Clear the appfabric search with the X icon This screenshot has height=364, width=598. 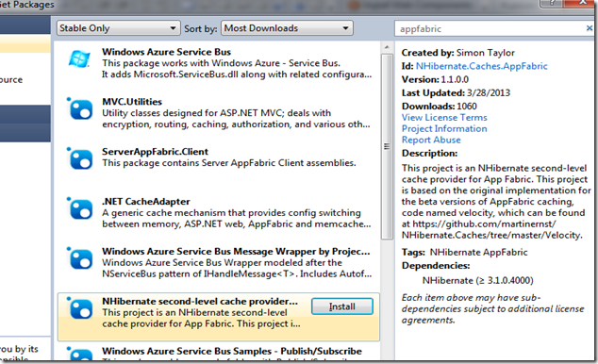[x=590, y=28]
